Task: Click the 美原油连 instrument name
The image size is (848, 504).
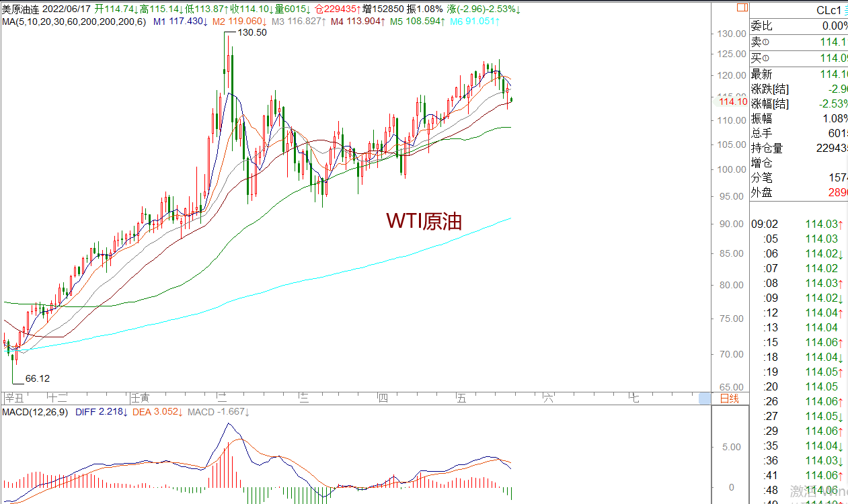Action: pos(22,9)
